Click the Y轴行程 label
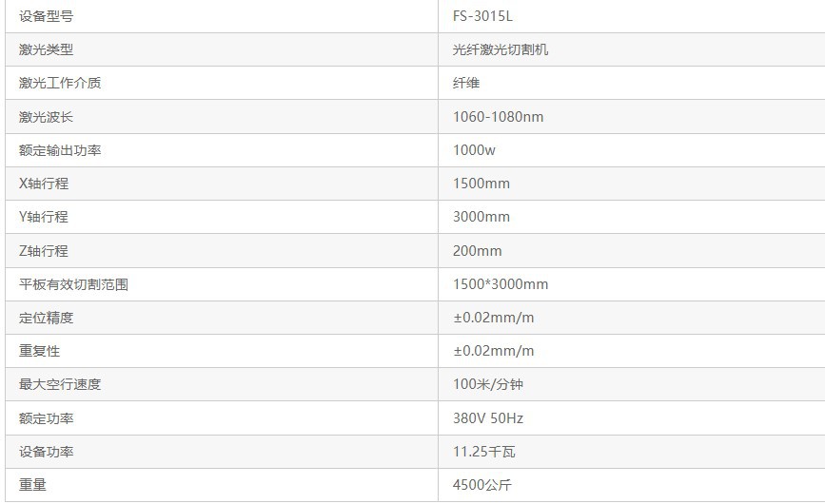 44,217
